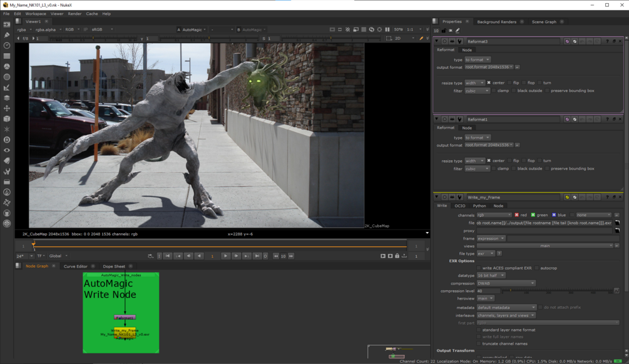The height and width of the screenshot is (364, 629).
Task: Open Reformat1 resize type dropdown
Action: click(474, 161)
